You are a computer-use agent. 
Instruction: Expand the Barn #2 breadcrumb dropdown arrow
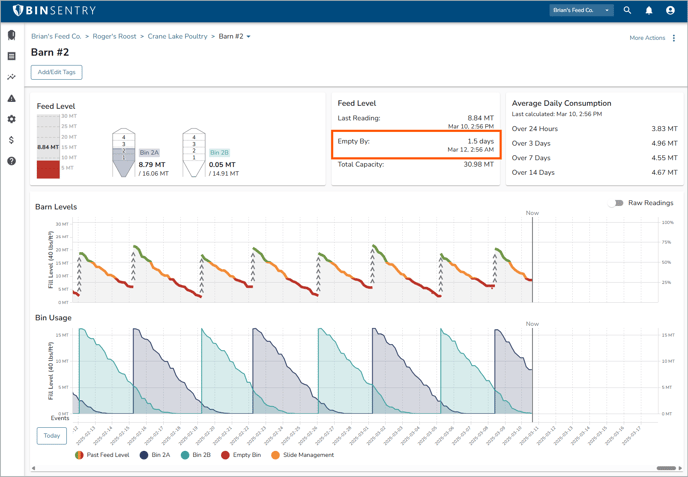point(248,36)
